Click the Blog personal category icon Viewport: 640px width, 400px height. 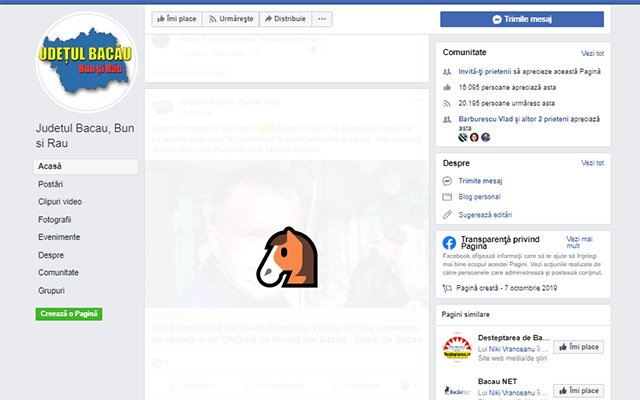tap(447, 197)
